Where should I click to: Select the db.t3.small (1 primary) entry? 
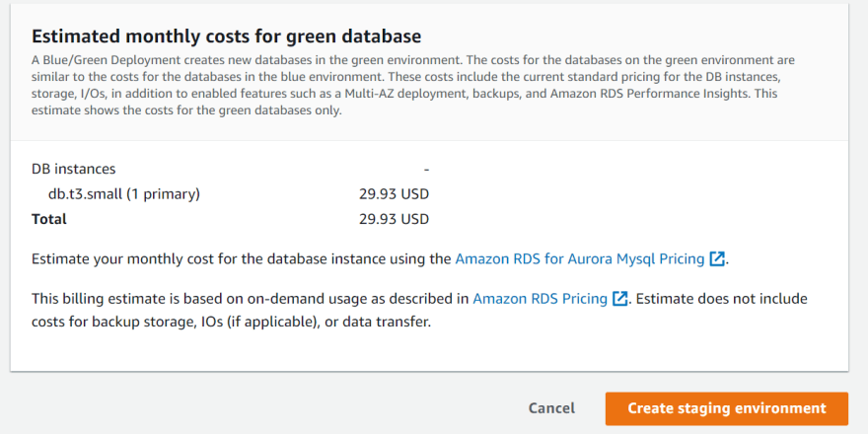pos(124,194)
